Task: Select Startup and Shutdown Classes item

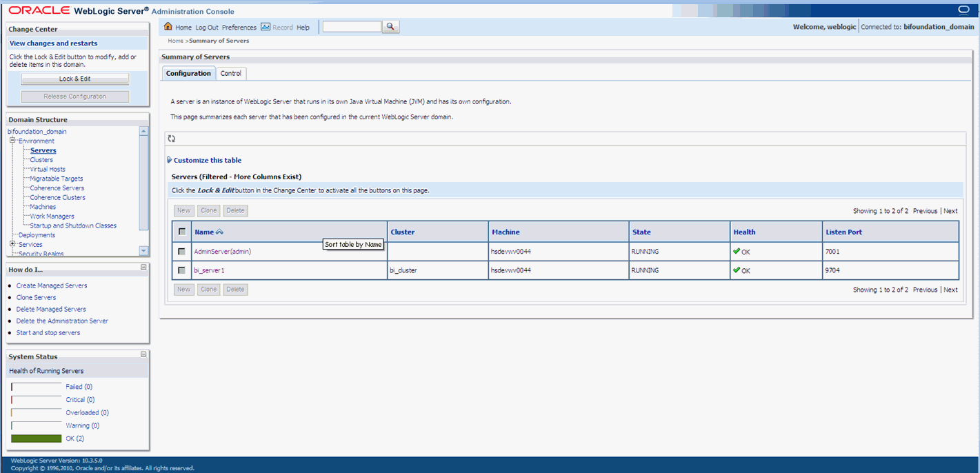Action: [x=73, y=225]
